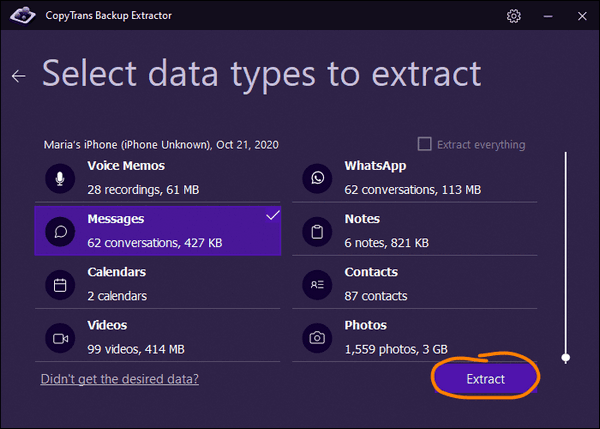Click the Maria's iPhone backup label
This screenshot has height=429, width=600.
coord(161,145)
